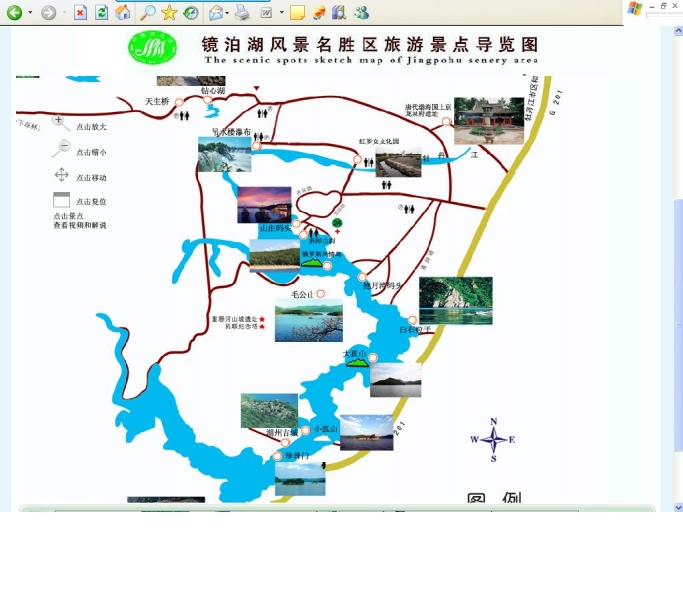
Task: Go to the browser Home page
Action: [x=123, y=13]
